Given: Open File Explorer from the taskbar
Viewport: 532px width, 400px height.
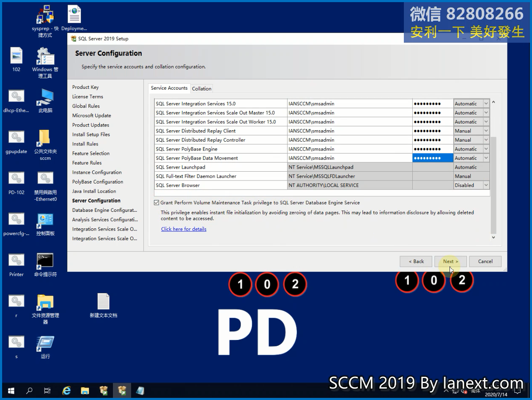Looking at the screenshot, I should pyautogui.click(x=85, y=391).
